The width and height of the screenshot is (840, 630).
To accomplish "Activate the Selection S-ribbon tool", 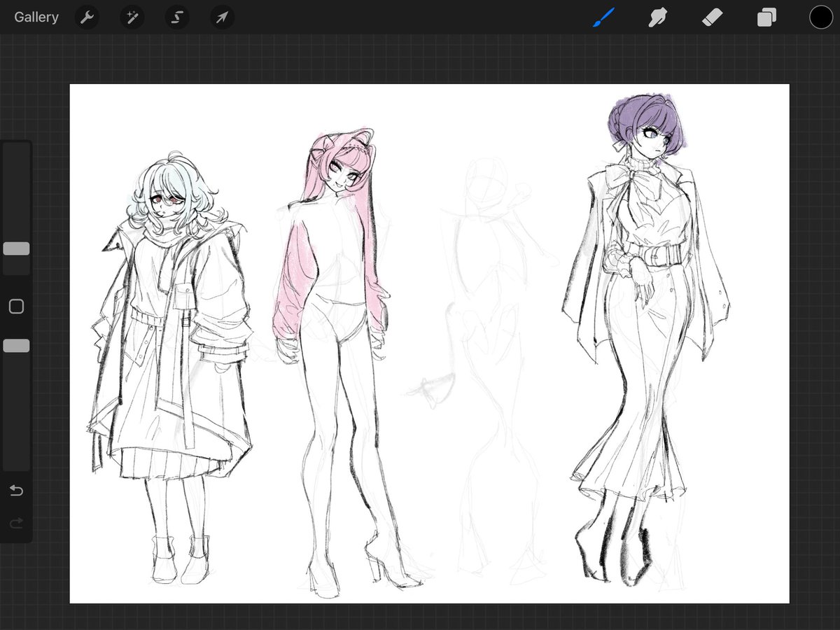I will click(177, 17).
